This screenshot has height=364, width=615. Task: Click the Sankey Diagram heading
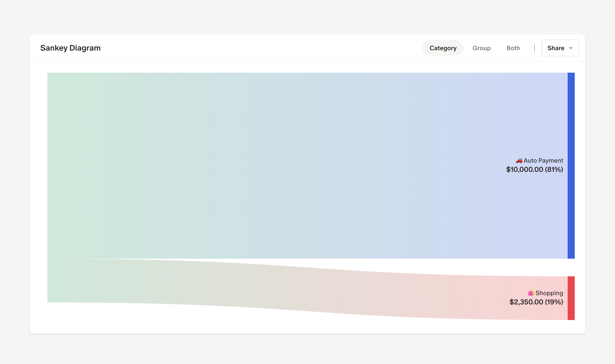tap(71, 48)
